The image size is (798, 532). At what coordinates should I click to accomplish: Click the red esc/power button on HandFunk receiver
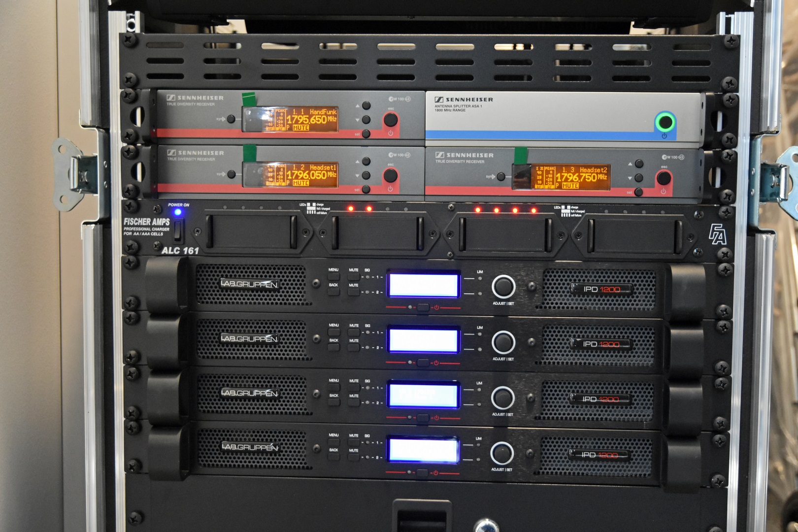coord(391,120)
